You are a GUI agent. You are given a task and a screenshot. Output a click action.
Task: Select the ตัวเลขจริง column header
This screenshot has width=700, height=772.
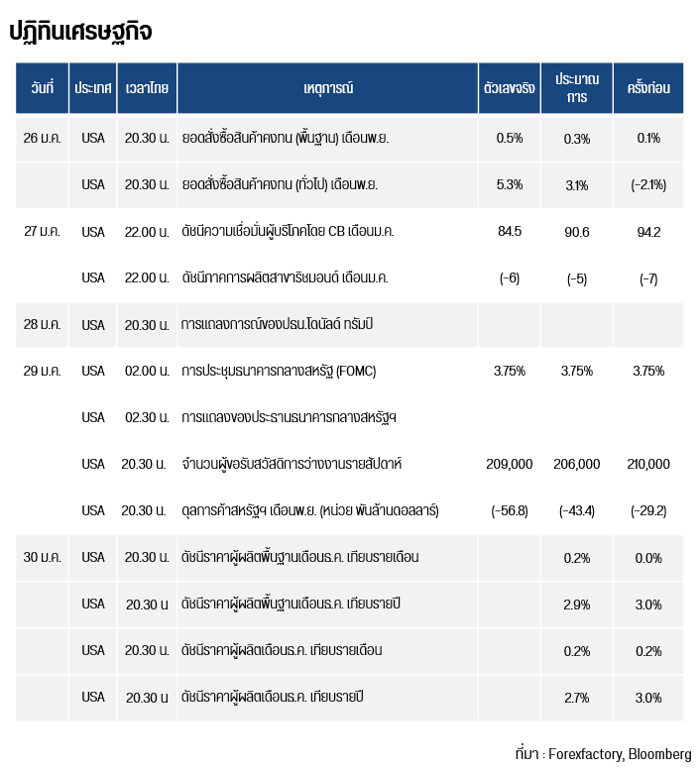(509, 88)
